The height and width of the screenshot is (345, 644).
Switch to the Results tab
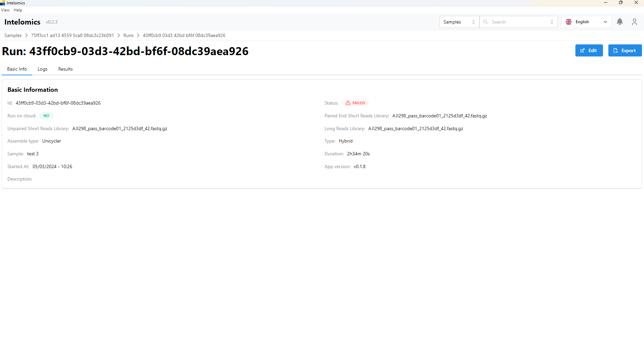65,69
